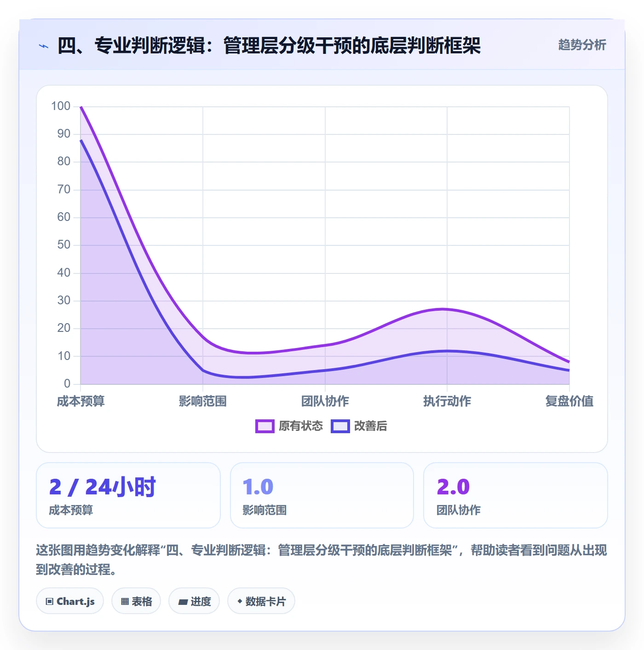Toggle the 改善后 legend item
The image size is (644, 650).
point(359,426)
